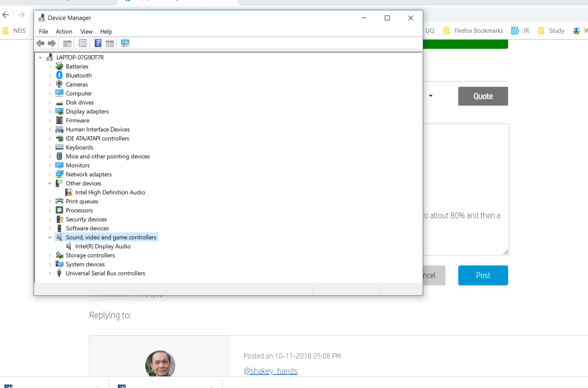Select the Display adapters icon

pos(59,111)
